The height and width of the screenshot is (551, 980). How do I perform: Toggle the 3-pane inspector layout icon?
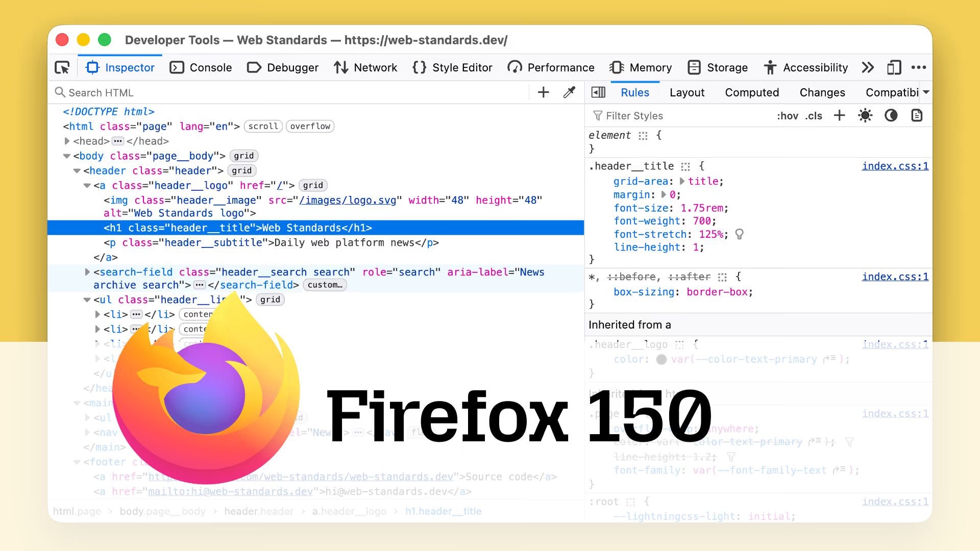[598, 92]
